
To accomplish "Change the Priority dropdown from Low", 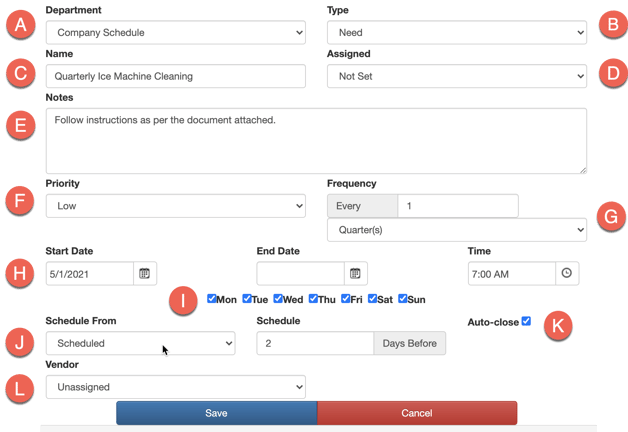I will coord(176,206).
